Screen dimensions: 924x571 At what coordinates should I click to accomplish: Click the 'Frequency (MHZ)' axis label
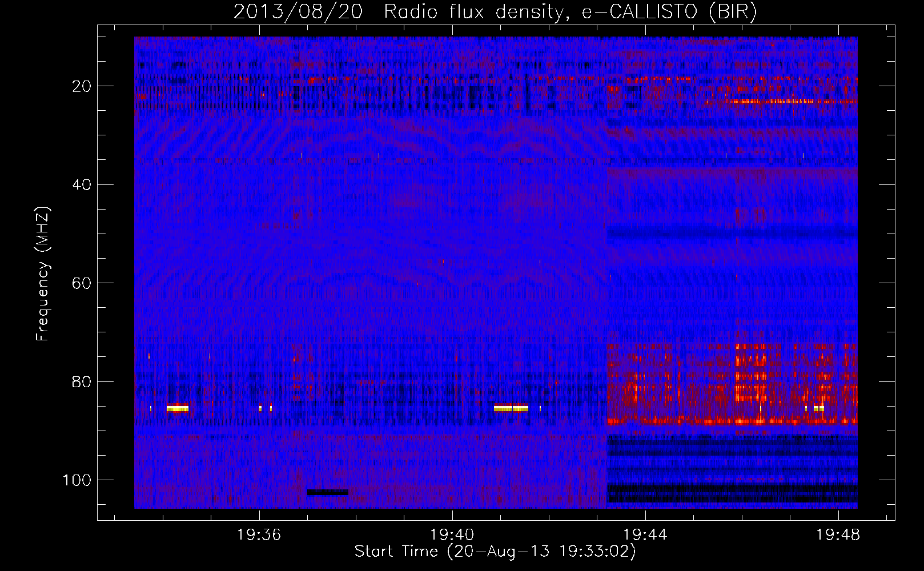point(43,274)
